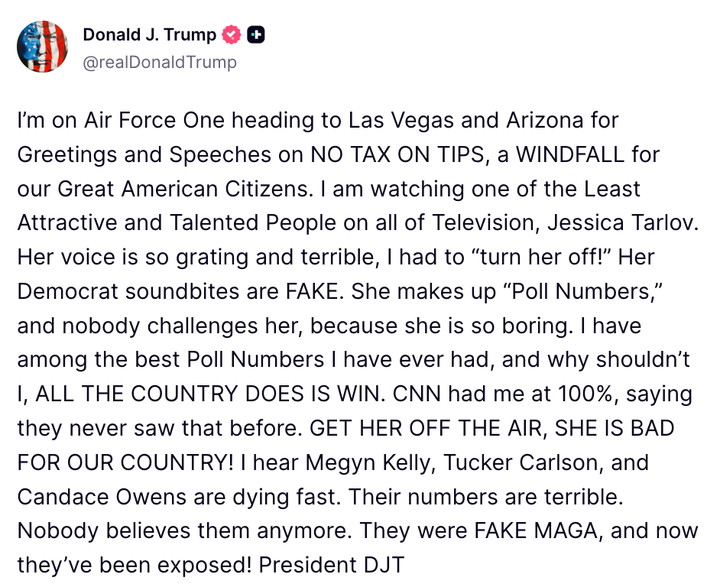Open the @realDonaldTrump handle link
This screenshot has height=587, width=720.
(160, 62)
